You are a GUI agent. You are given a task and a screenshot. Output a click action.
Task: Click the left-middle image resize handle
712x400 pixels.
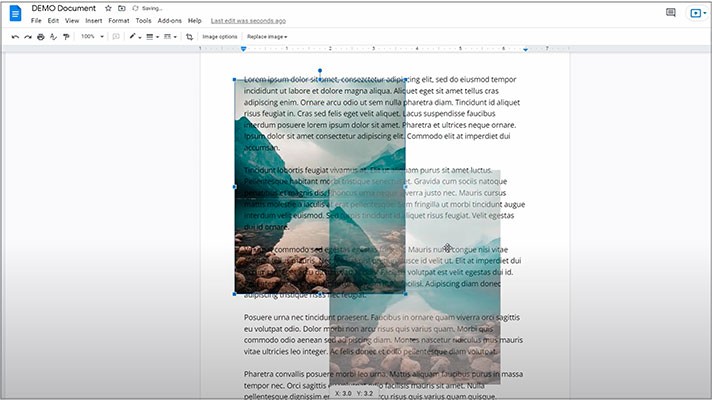tap(235, 187)
